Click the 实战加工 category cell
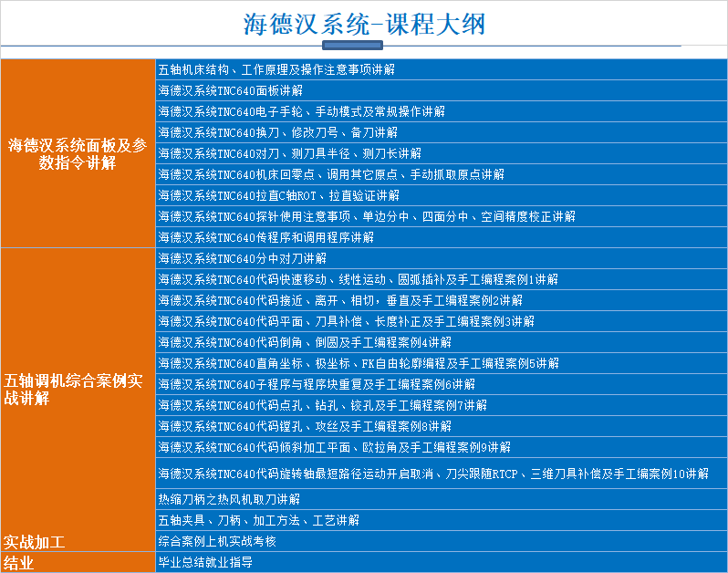728x573 pixels. pos(78,541)
